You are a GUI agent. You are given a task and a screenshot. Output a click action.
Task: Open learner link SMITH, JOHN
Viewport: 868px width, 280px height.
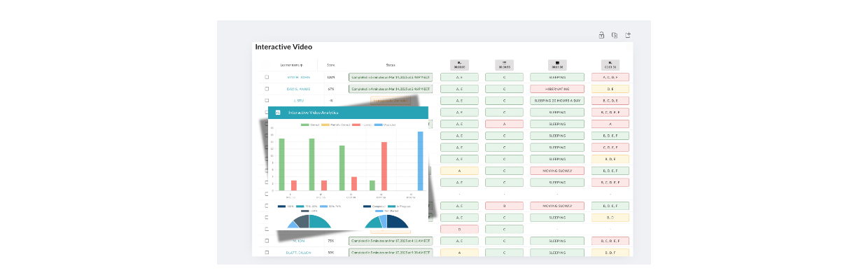(297, 77)
